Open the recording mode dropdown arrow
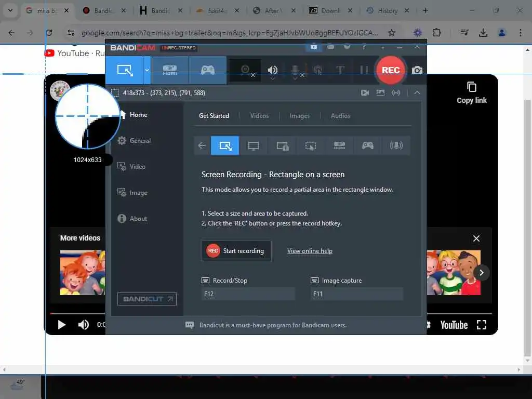 [147, 70]
